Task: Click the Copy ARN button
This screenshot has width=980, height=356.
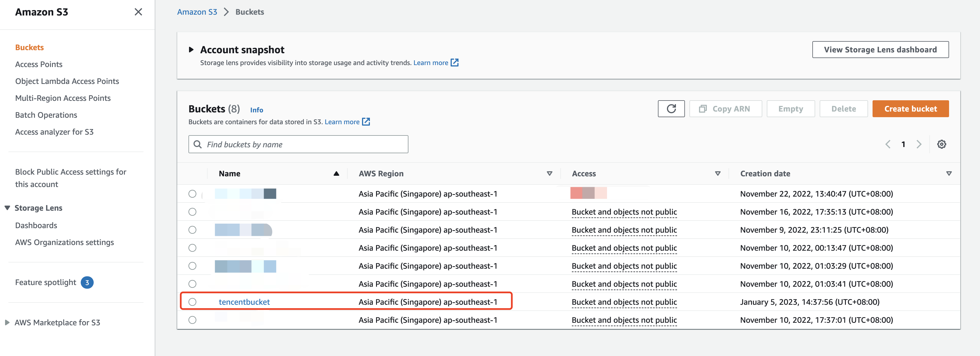Action: [x=725, y=109]
